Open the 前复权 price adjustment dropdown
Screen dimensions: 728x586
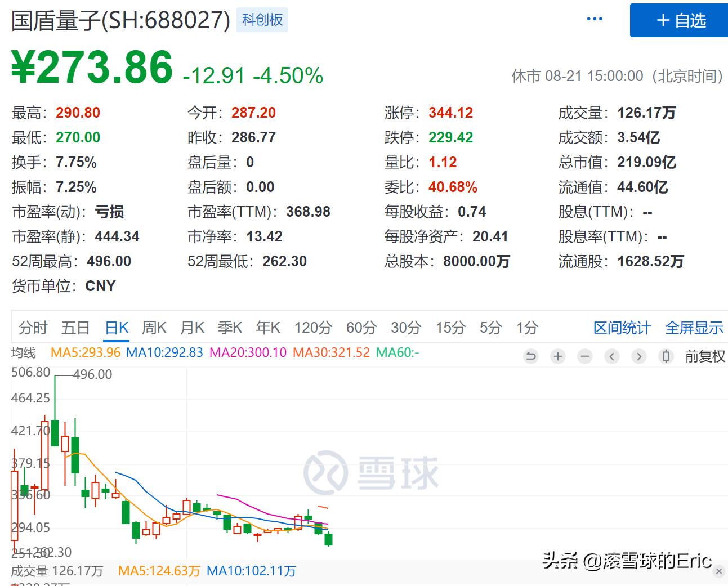pos(705,356)
